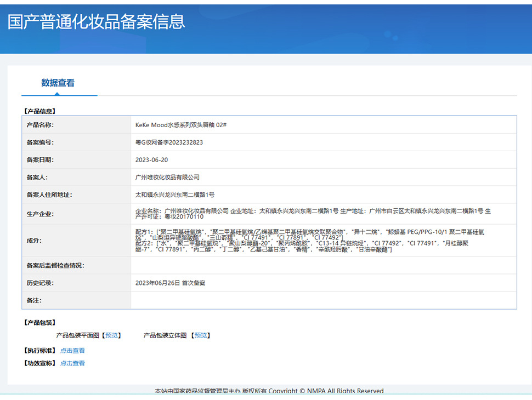
Task: Click the 【产品信息】 section heading
Action: point(39,111)
